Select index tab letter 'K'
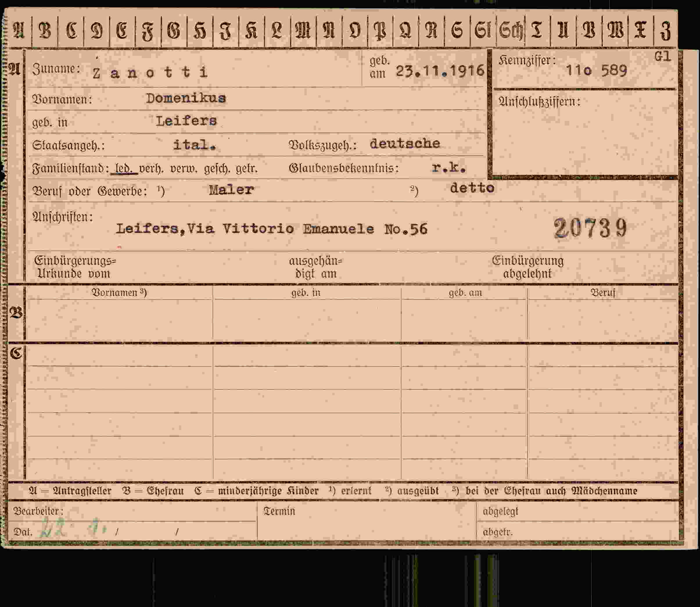 (x=251, y=30)
